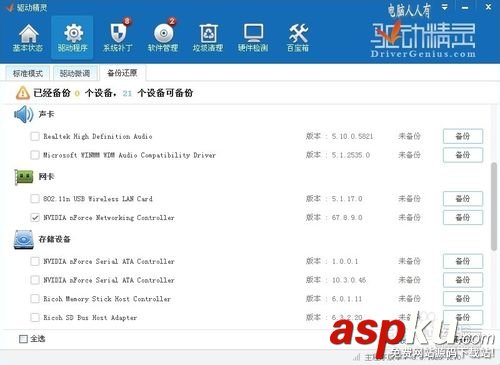Toggle the 全选 select-all checkbox
Image resolution: width=500 pixels, height=365 pixels.
click(23, 339)
